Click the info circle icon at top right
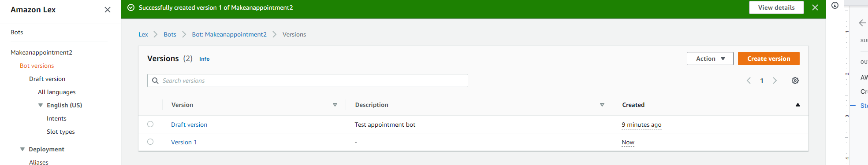 point(835,5)
